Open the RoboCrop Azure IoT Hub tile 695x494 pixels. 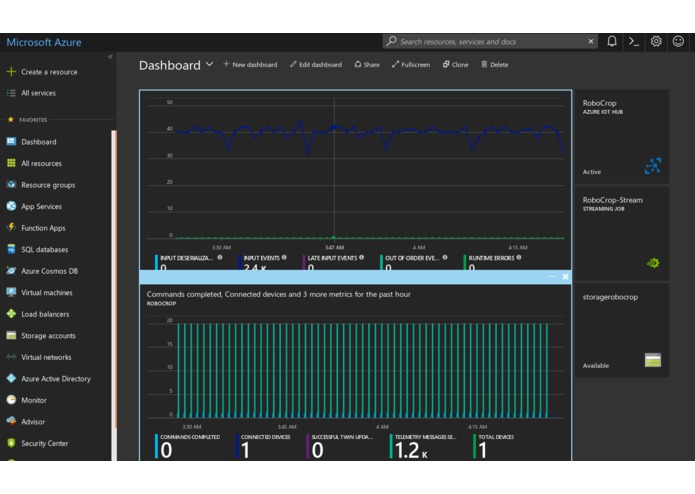point(622,136)
